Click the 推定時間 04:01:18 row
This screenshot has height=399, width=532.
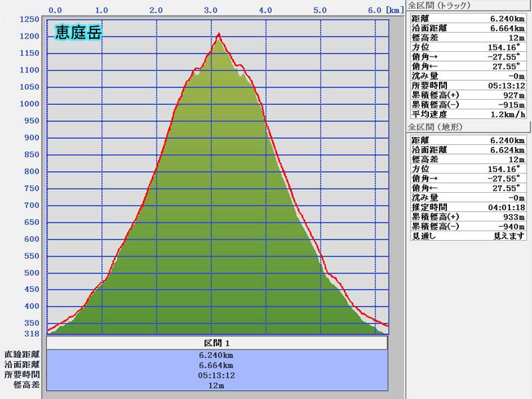point(467,207)
